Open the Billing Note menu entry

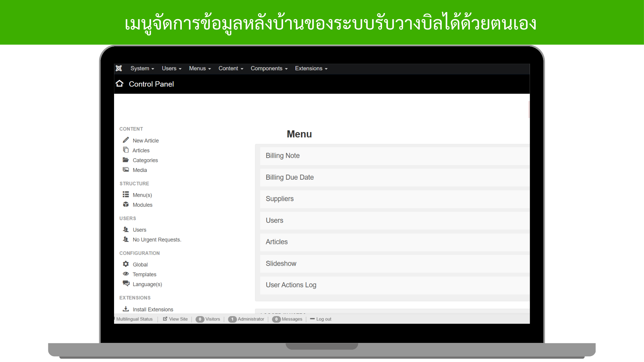pyautogui.click(x=283, y=156)
